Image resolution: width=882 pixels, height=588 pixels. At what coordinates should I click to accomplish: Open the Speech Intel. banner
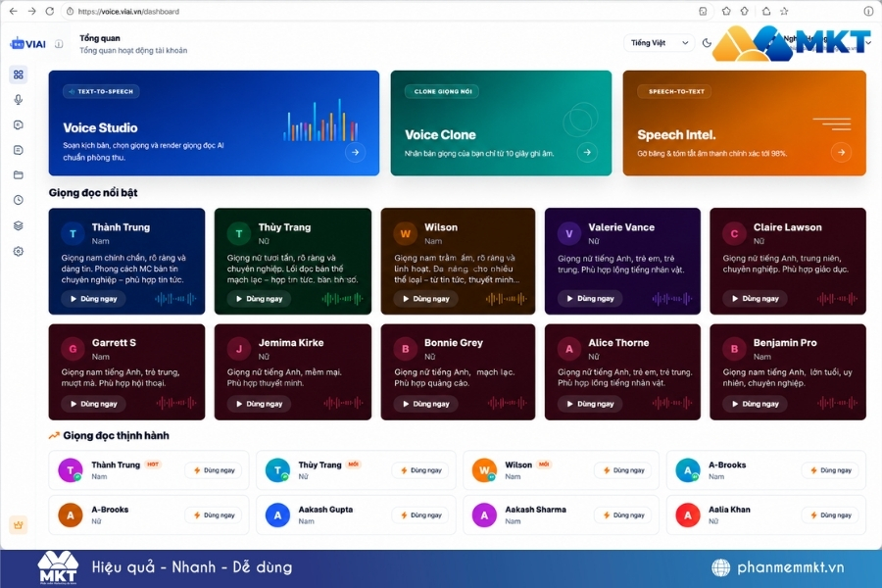coord(744,123)
